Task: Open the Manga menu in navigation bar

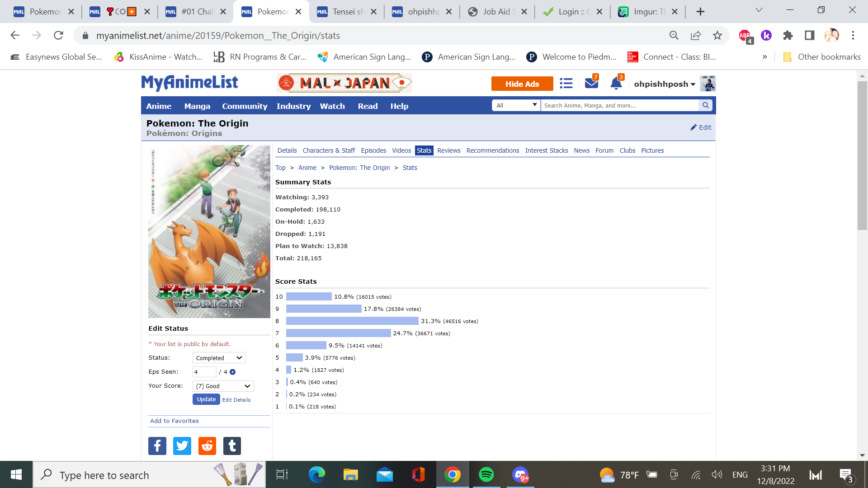Action: [x=197, y=106]
